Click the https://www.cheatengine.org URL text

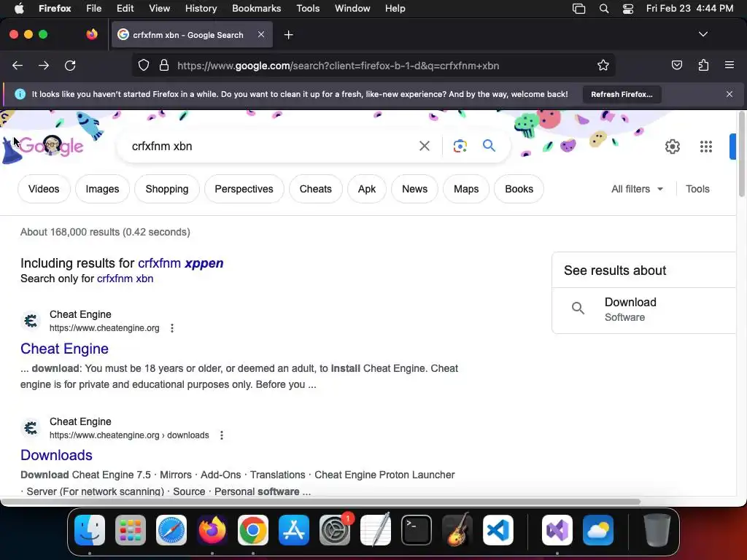click(104, 328)
